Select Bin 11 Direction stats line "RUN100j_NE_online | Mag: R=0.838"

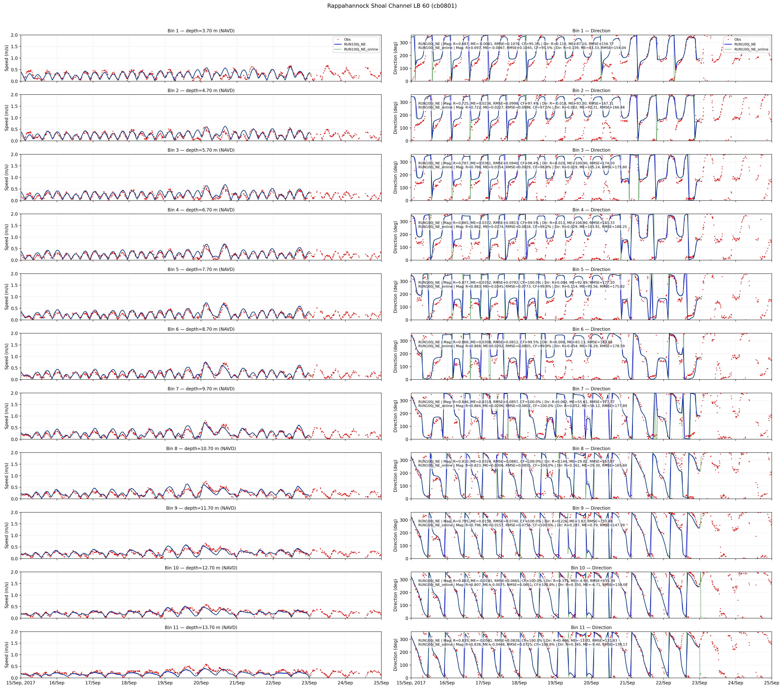[x=523, y=644]
